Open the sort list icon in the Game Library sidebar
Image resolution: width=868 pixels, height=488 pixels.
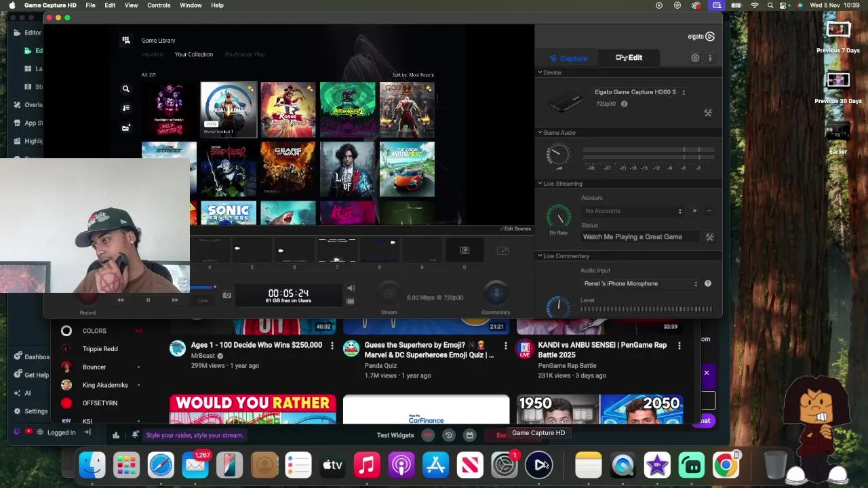click(125, 108)
